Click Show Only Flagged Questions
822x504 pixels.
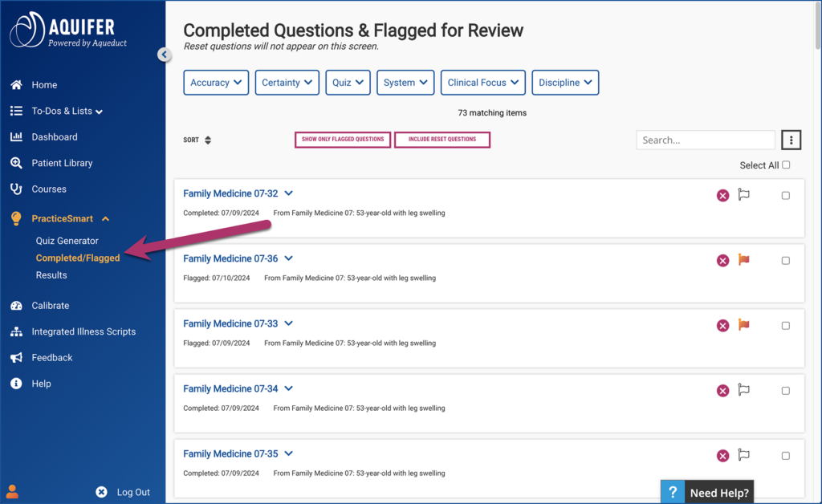[x=342, y=140]
